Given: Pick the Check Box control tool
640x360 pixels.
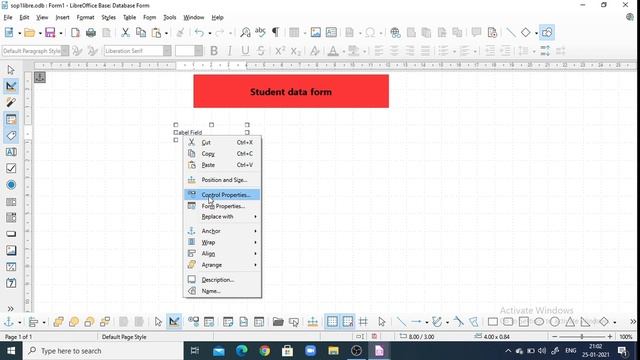Looking at the screenshot, I should tap(11, 168).
